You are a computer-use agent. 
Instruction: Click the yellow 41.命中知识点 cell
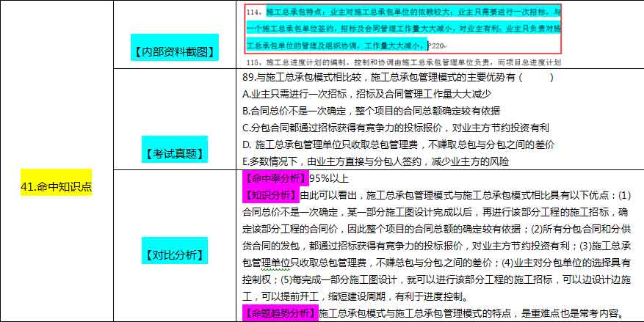pyautogui.click(x=56, y=187)
